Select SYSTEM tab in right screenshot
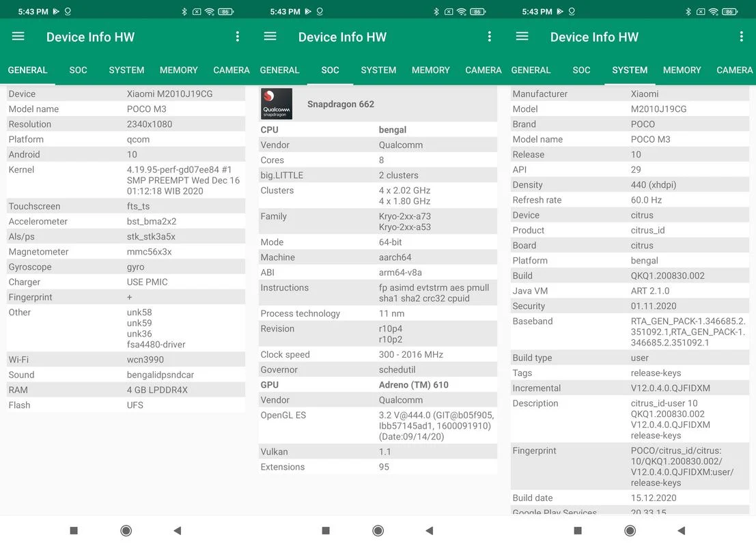This screenshot has height=546, width=756. (630, 70)
